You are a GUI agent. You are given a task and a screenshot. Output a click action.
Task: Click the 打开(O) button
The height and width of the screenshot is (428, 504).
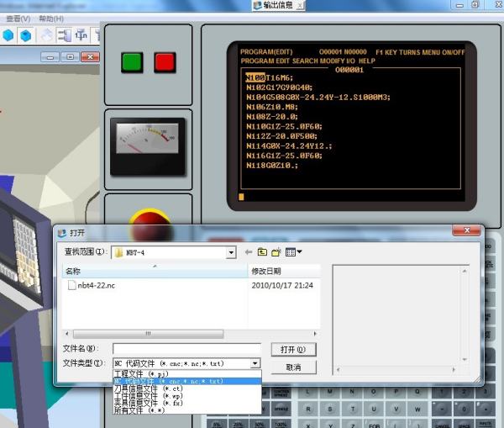pyautogui.click(x=293, y=349)
